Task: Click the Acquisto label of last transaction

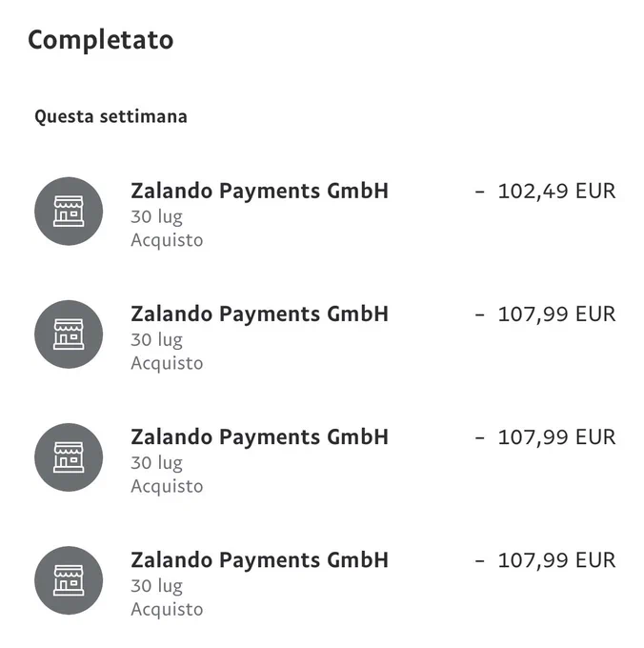Action: (167, 610)
